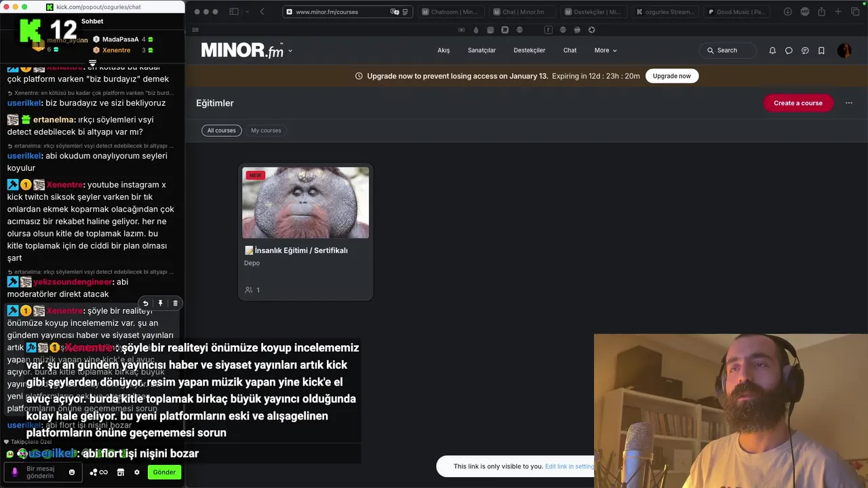Switch to the Good Music | Pa... tab
The height and width of the screenshot is (488, 868).
(x=736, y=12)
